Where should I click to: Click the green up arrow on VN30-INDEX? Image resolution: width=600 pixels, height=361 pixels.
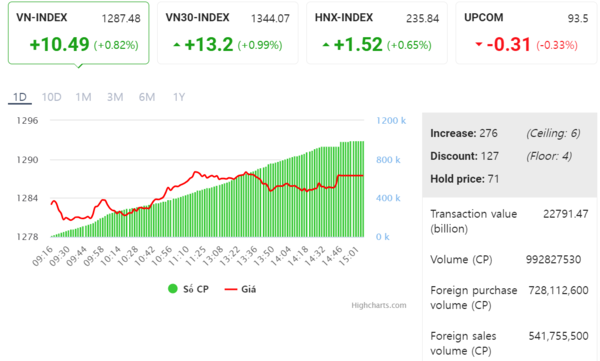coord(176,45)
